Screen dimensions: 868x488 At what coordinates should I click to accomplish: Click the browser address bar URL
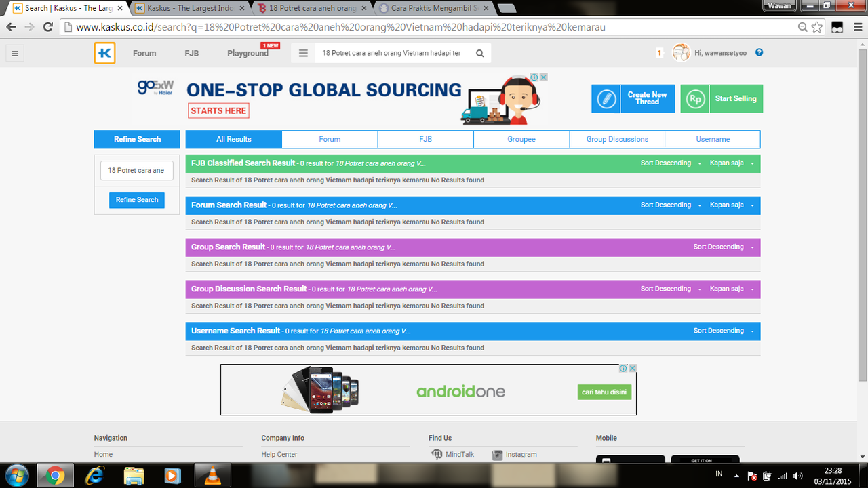(x=340, y=27)
